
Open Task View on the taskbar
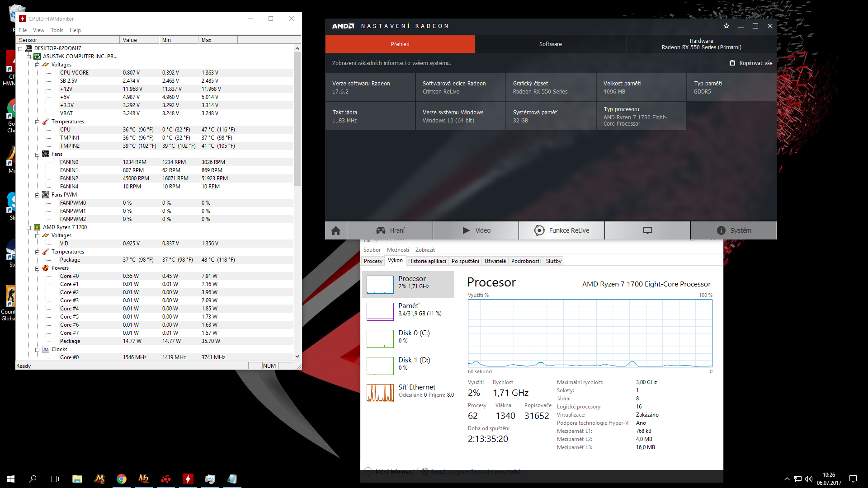[x=54, y=479]
